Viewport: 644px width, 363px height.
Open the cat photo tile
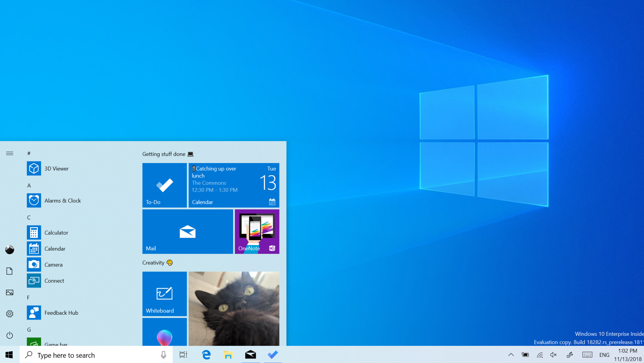click(x=234, y=308)
